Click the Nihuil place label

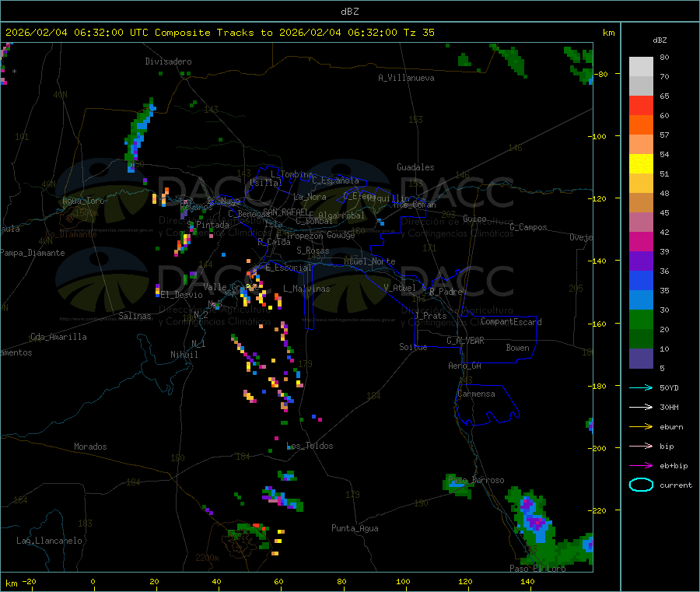pos(184,355)
